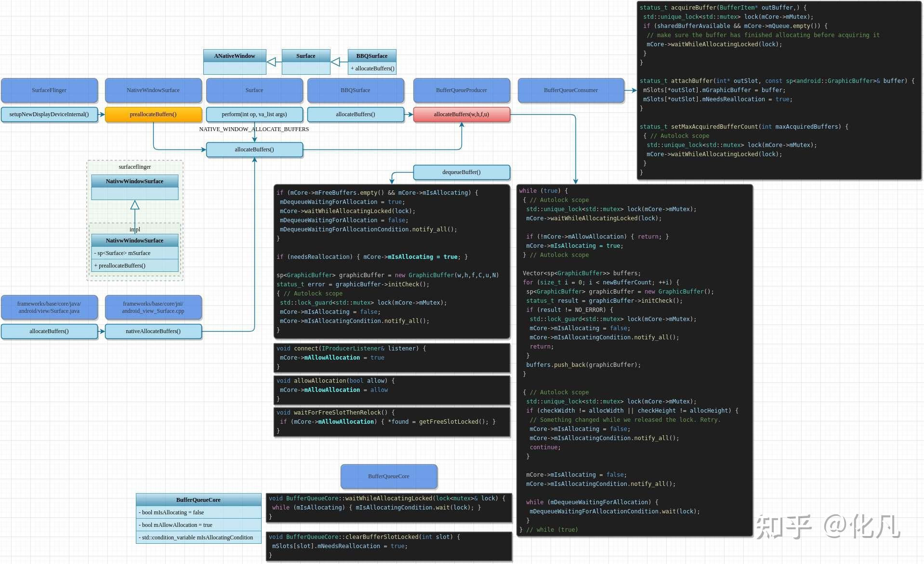Click the NativeWindowSurface blue header box

click(x=153, y=90)
